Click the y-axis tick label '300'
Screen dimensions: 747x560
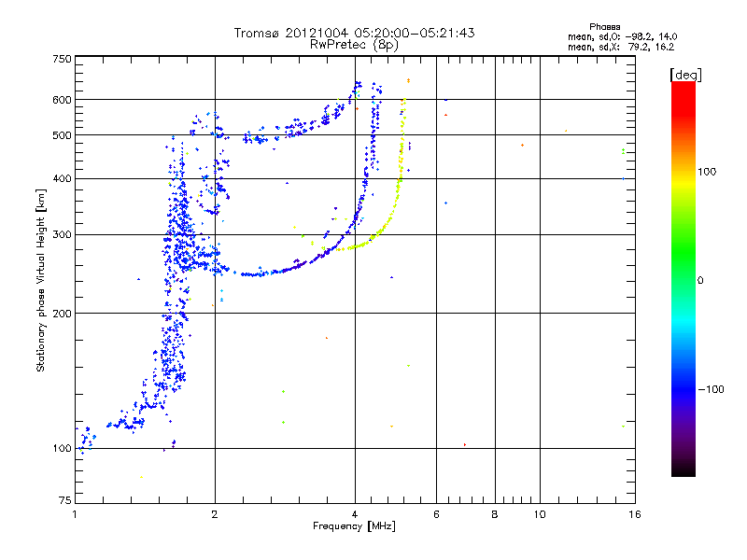coord(62,235)
